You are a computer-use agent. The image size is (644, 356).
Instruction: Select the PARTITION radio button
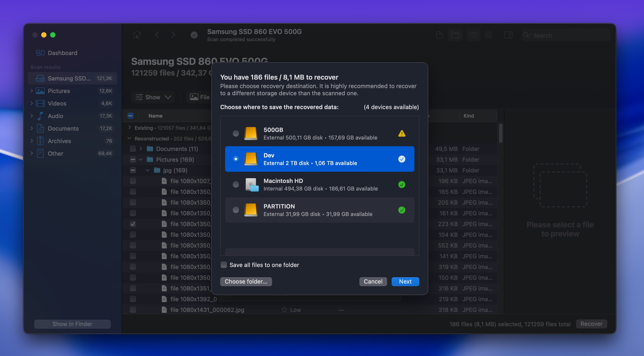point(235,210)
